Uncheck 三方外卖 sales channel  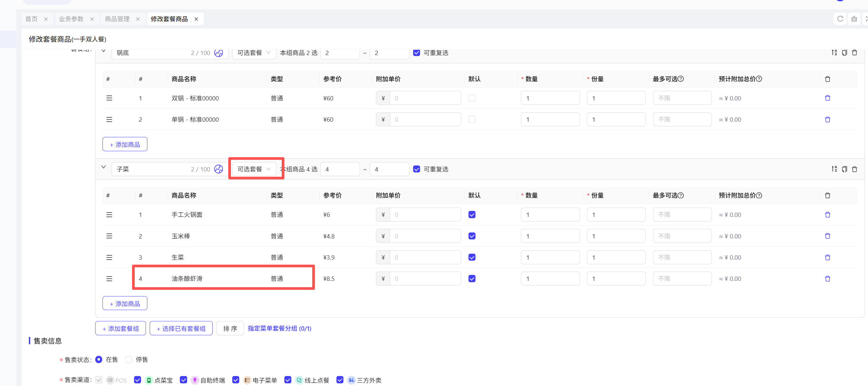[340, 380]
